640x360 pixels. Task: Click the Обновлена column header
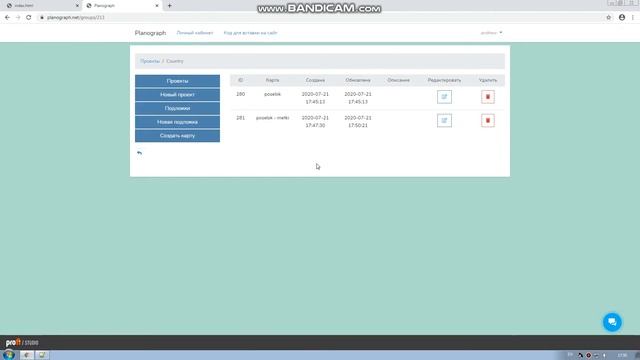358,80
